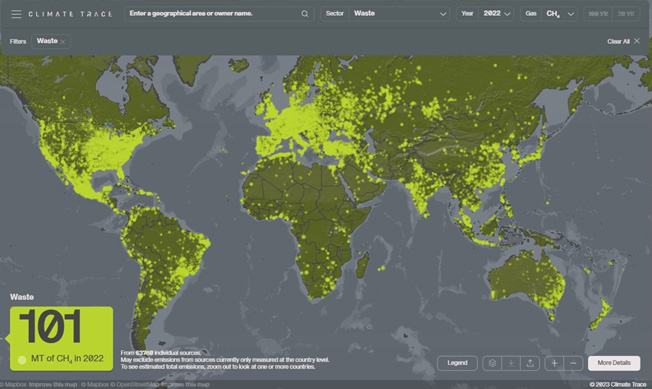
Task: Expand the Sector Waste dropdown
Action: (385, 14)
